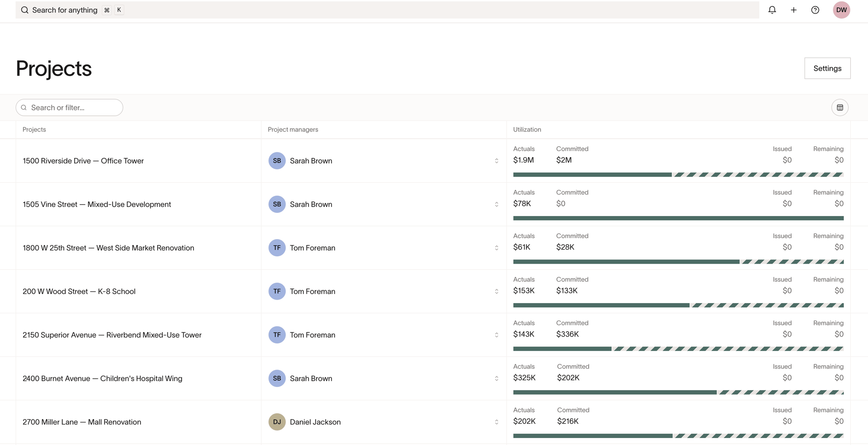Viewport: 868px width, 445px height.
Task: Focus the Search or filter field
Action: tap(69, 108)
